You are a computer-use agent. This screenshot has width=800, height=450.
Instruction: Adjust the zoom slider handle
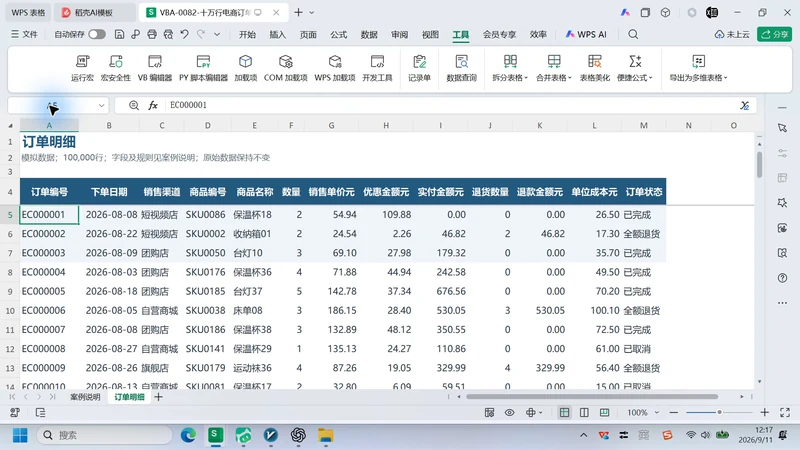click(x=719, y=412)
